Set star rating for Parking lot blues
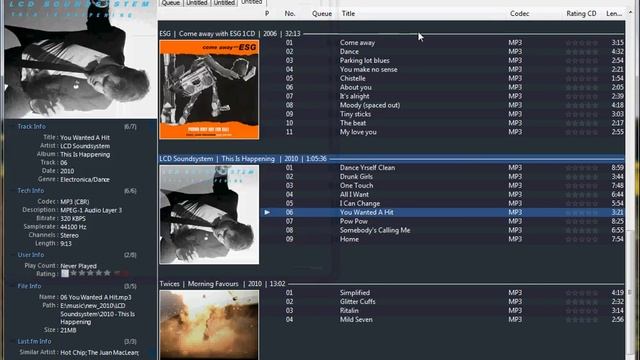 click(x=582, y=60)
